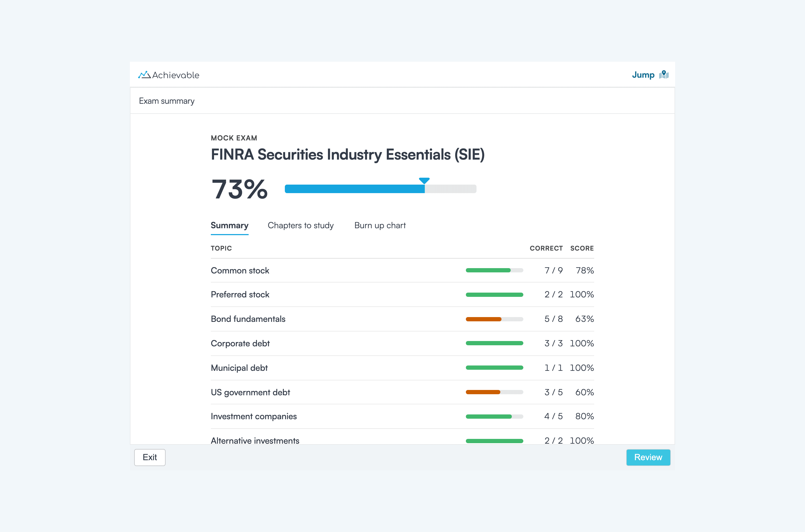The height and width of the screenshot is (532, 805).
Task: Click the Achievable logo
Action: tap(169, 75)
